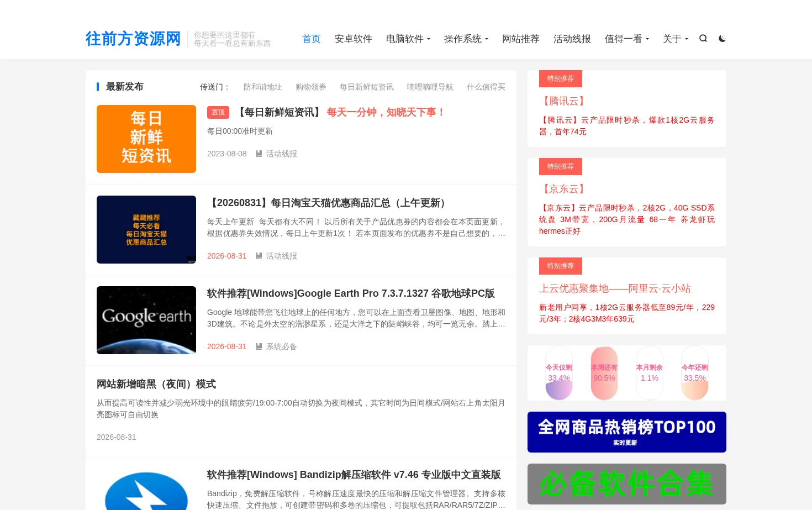Expand the 关于 dropdown
The width and height of the screenshot is (812, 510).
coord(676,39)
